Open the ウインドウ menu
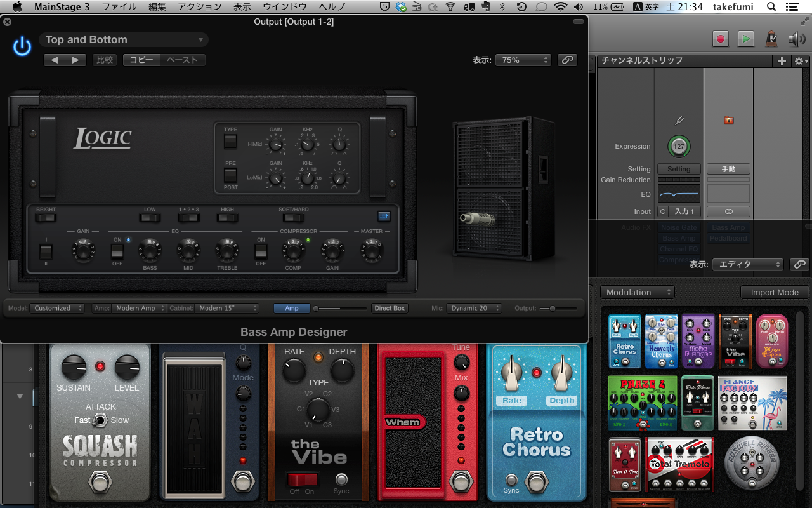This screenshot has width=812, height=508. 285,7
